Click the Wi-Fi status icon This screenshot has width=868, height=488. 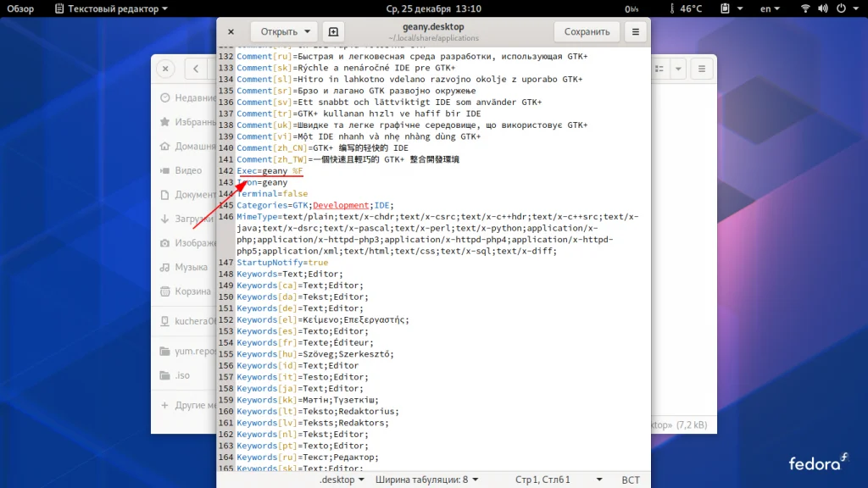click(x=805, y=8)
